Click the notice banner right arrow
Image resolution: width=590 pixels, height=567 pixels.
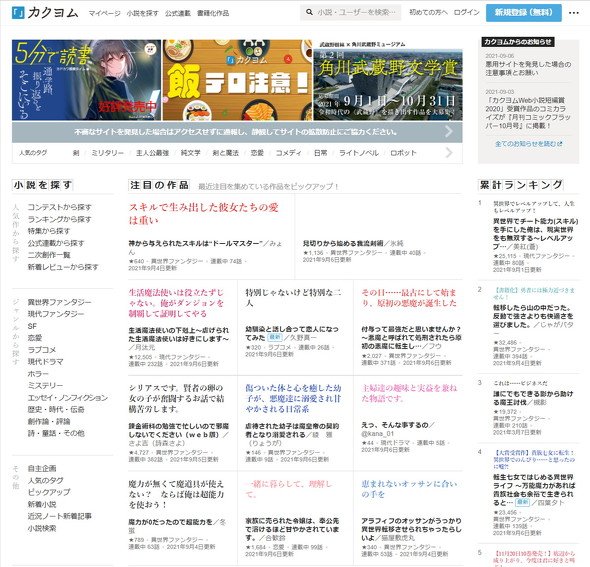coord(449,132)
